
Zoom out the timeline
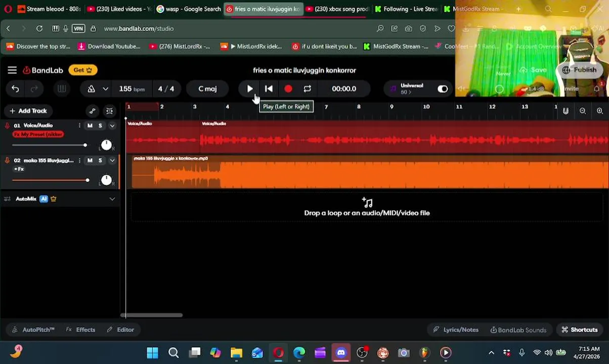point(583,111)
